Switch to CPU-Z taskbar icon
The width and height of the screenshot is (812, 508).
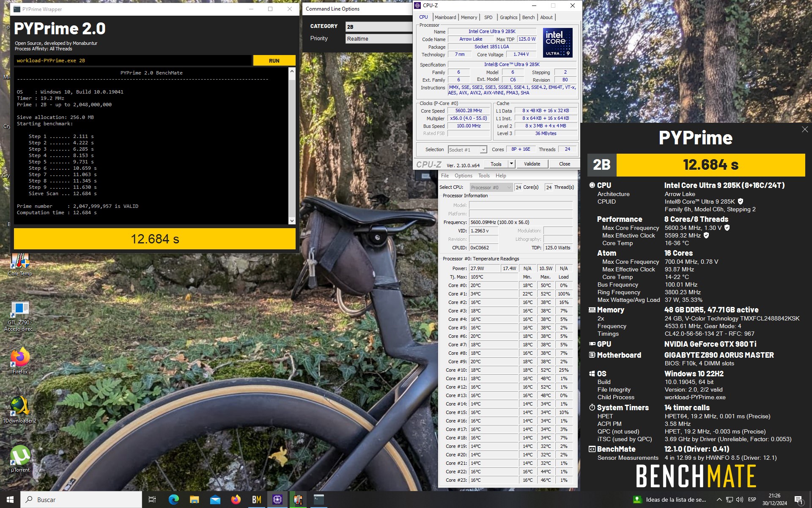[277, 500]
